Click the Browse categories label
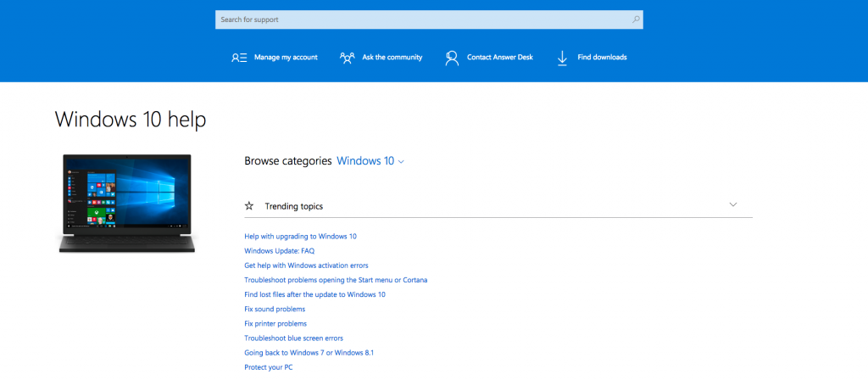Screen dimensions: 868x380 click(x=288, y=161)
